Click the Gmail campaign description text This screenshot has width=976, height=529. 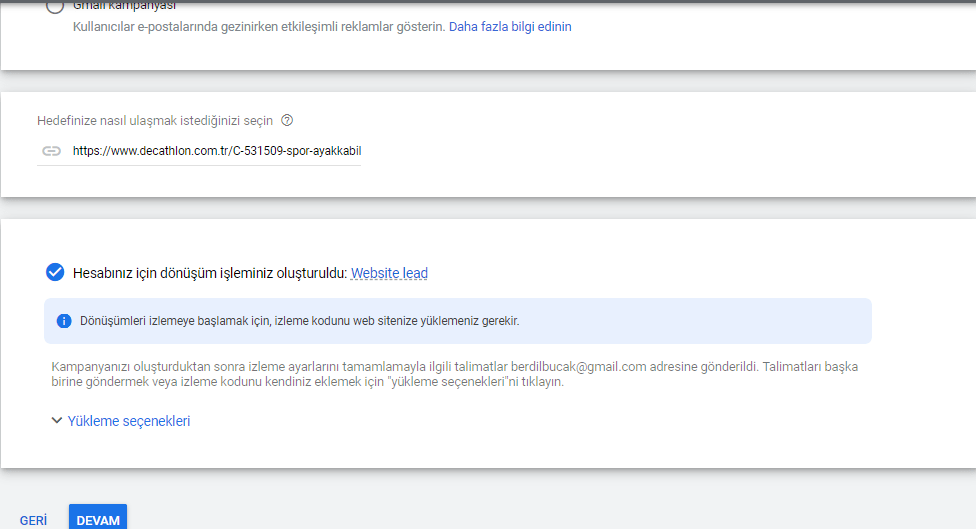click(x=259, y=27)
